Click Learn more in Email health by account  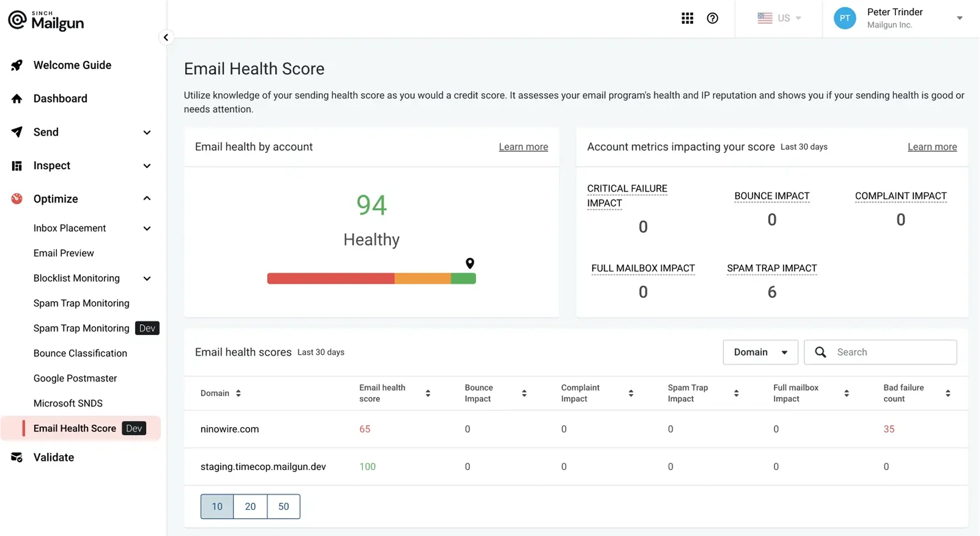pos(523,147)
